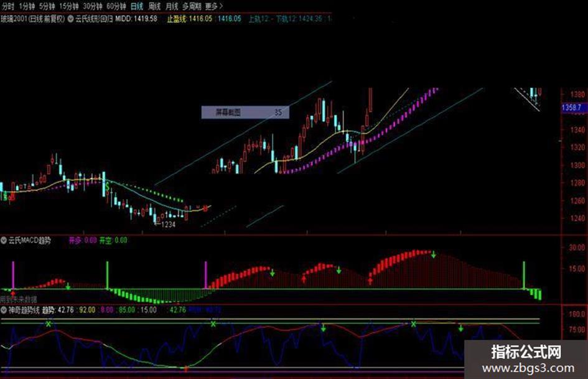Open the 神奇趋势线 indicator dropdown icon
Screen dimensions: 588x379
coord(4,311)
